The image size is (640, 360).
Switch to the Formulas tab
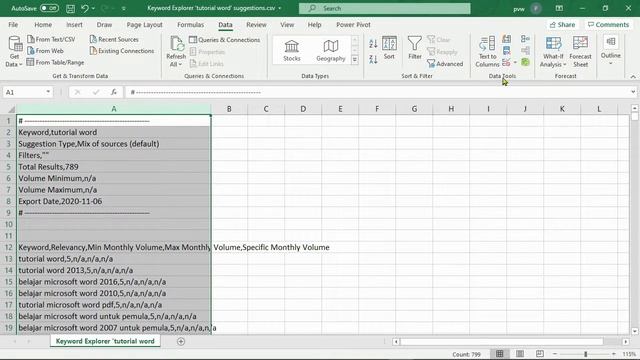[191, 24]
